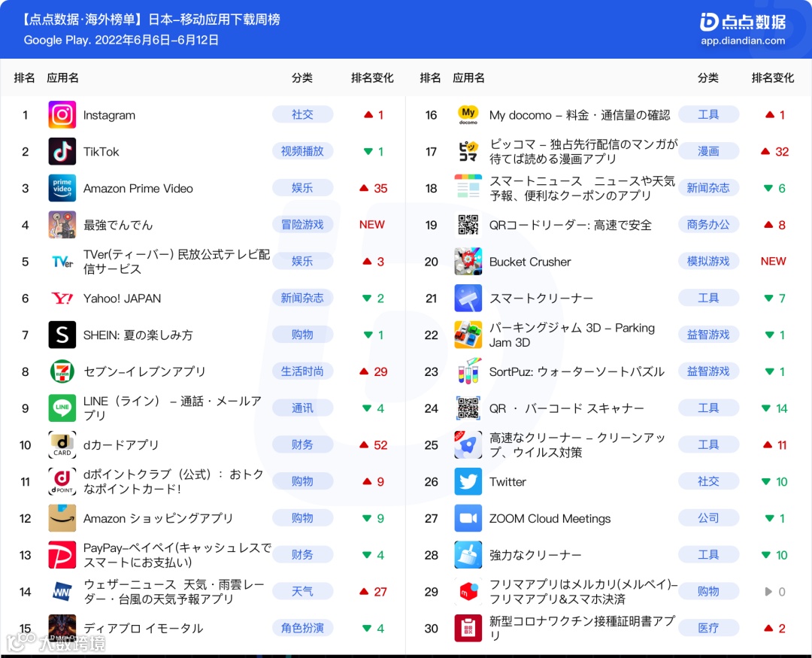Click the 漫画 category tag

point(708,151)
